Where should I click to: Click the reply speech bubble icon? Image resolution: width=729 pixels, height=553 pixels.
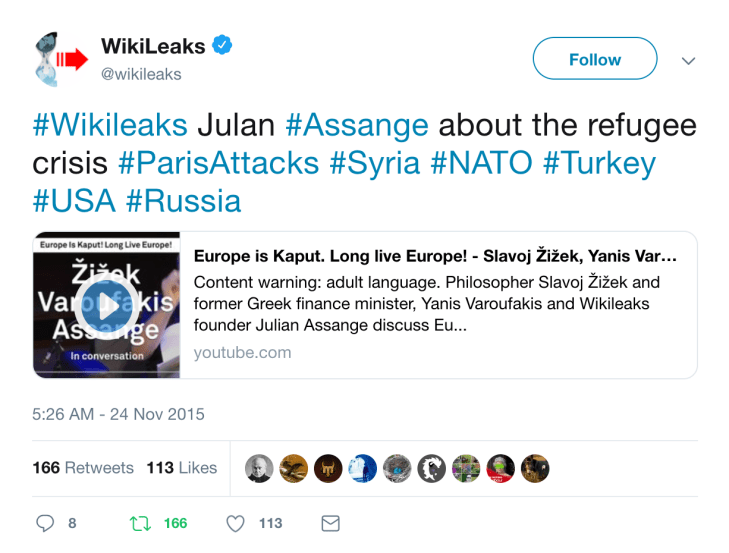[45, 523]
